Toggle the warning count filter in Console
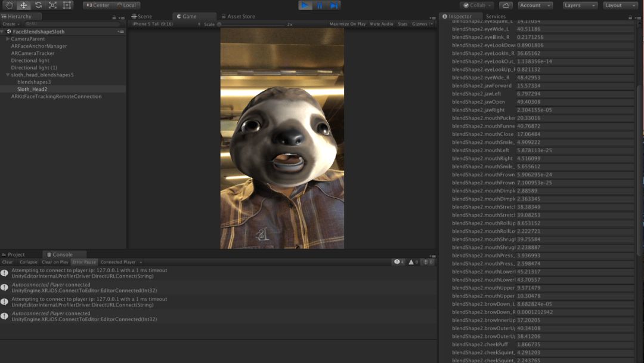 tap(413, 262)
